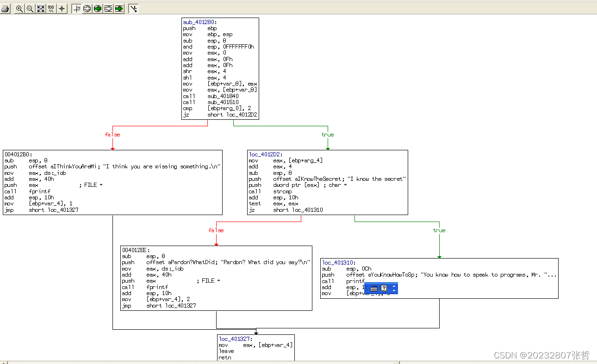Image resolution: width=597 pixels, height=364 pixels.
Task: Select the 'call sub_401840' line
Action: [x=211, y=96]
